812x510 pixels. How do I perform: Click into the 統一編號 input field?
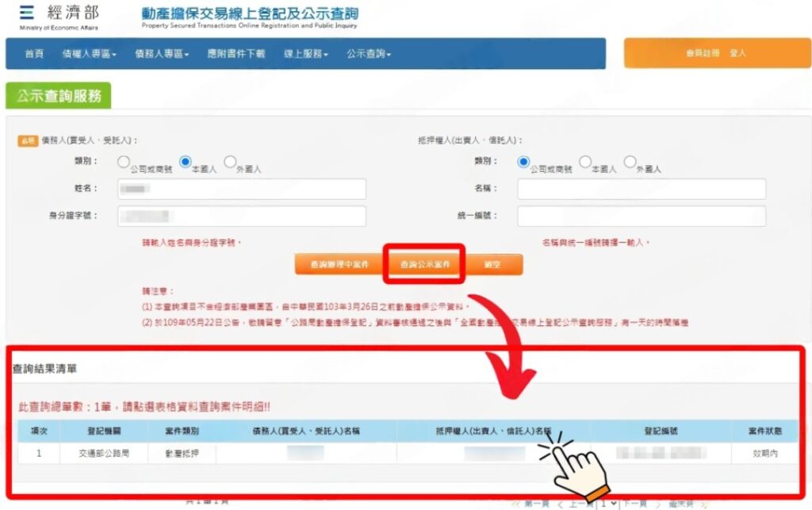(x=642, y=216)
